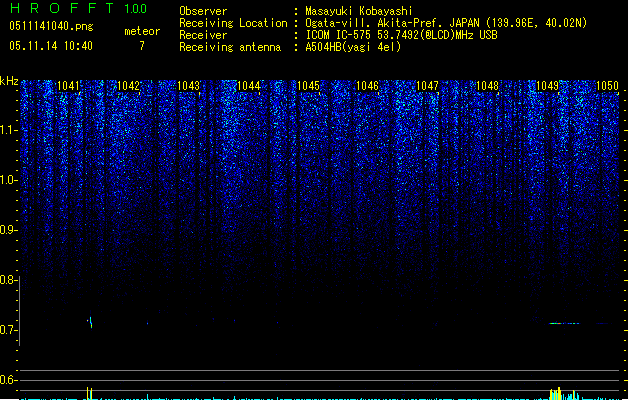629x400 pixels.
Task: Click the 1.1 kHz frequency axis label
Action: pos(9,130)
